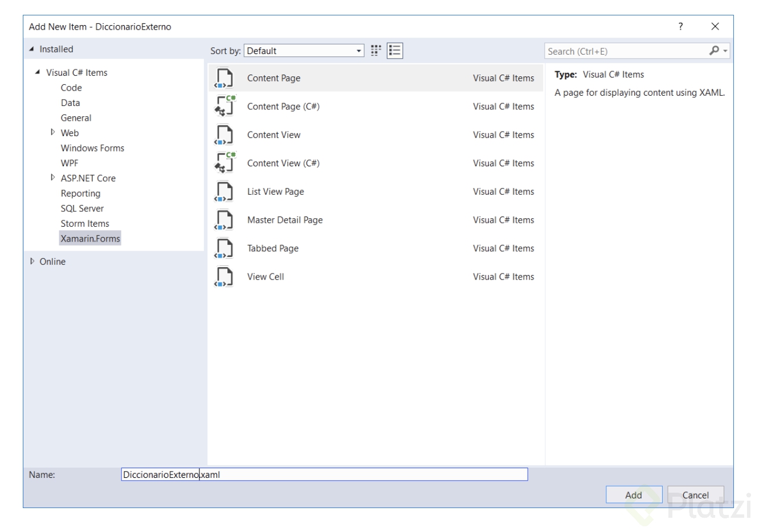Click the Tabbed Page template icon
This screenshot has width=759, height=532.
[224, 248]
